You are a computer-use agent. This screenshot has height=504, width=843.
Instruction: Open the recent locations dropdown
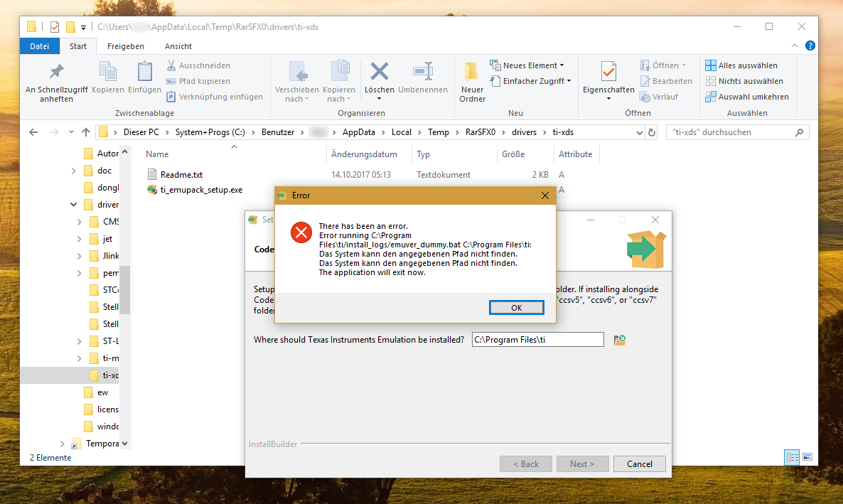[71, 132]
